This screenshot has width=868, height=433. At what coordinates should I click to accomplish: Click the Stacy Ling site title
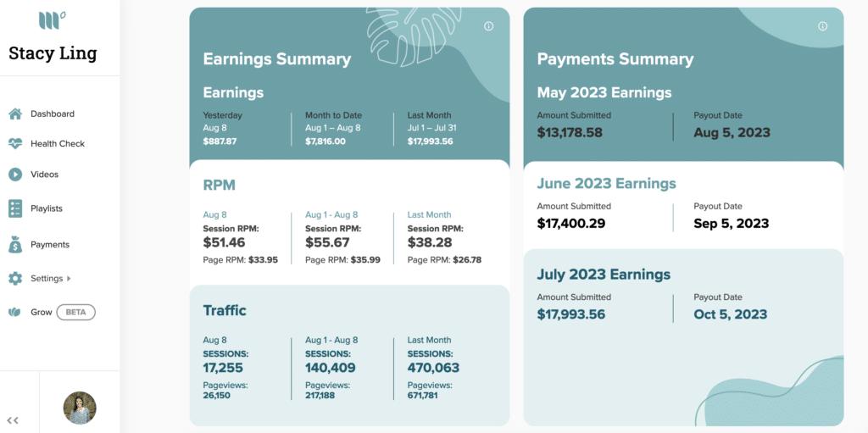pos(53,53)
